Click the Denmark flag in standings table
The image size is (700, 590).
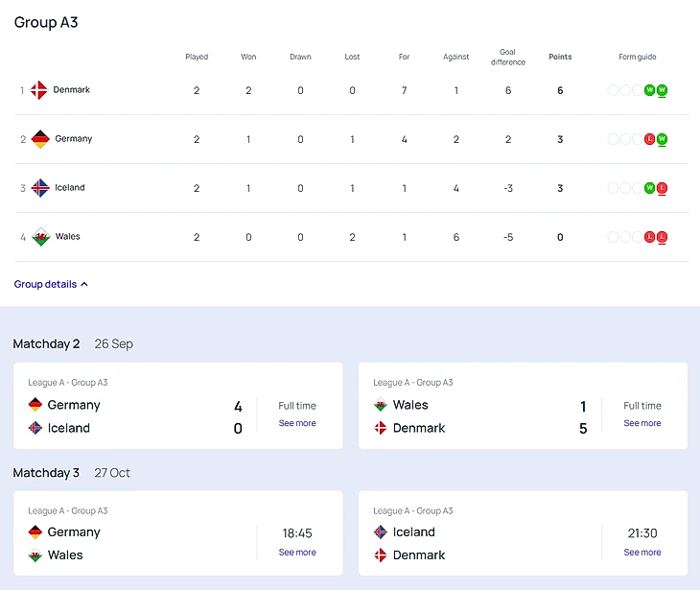point(39,90)
